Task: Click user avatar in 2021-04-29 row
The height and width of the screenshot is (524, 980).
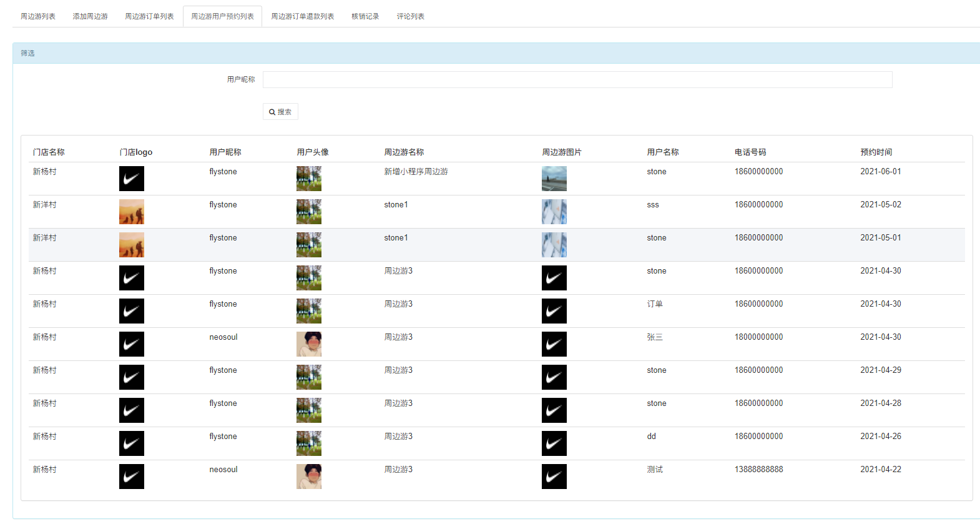Action: pos(309,377)
